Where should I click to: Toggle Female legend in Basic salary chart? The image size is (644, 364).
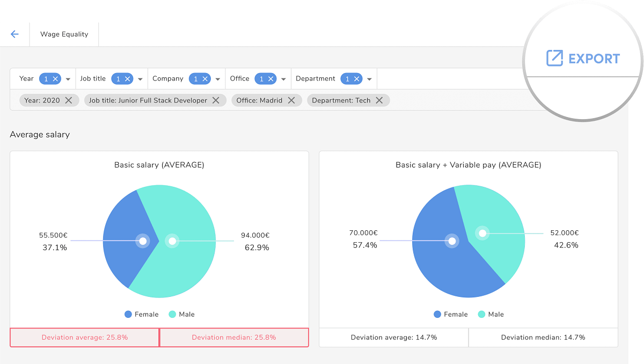142,315
